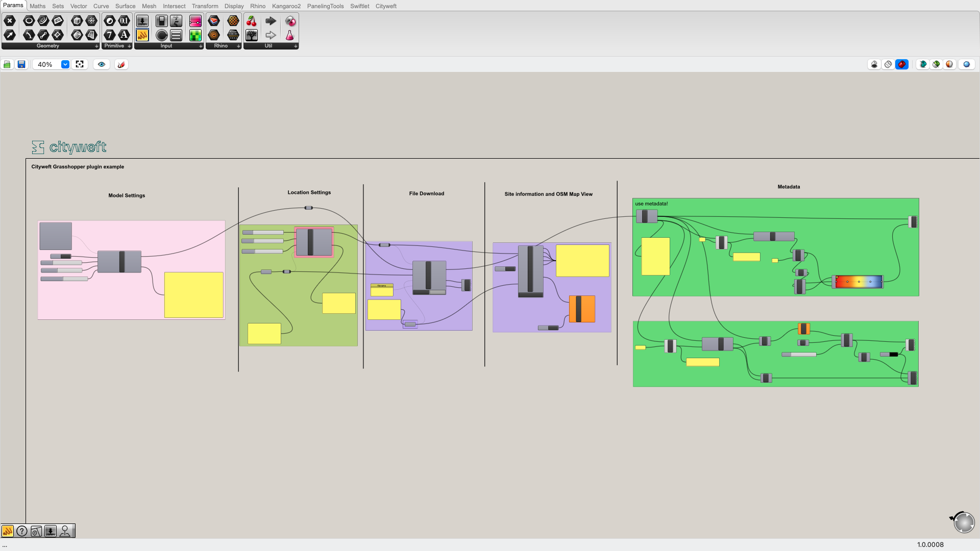Screen dimensions: 980x551
Task: Switch to the Curve tab
Action: pos(101,6)
